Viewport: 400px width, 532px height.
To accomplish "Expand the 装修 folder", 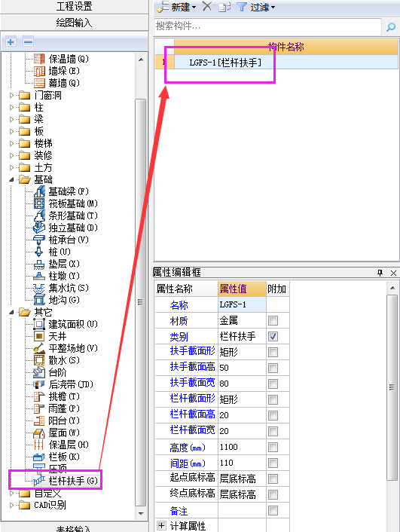I will 11,155.
